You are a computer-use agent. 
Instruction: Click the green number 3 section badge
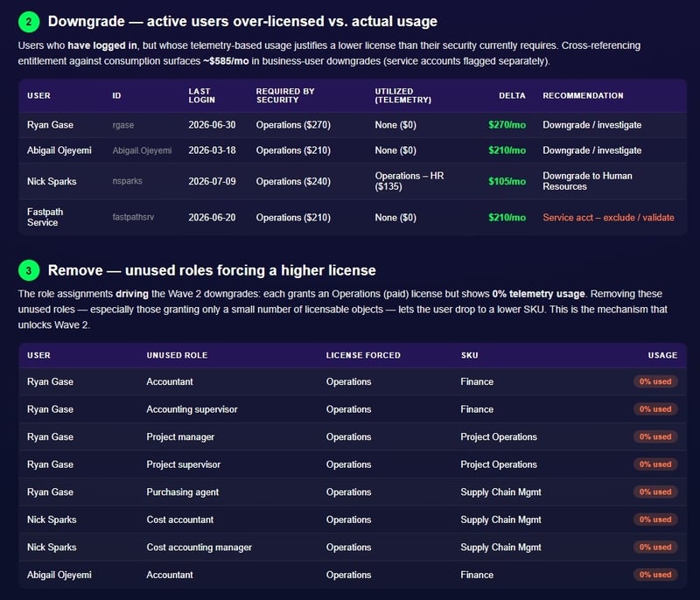[29, 270]
